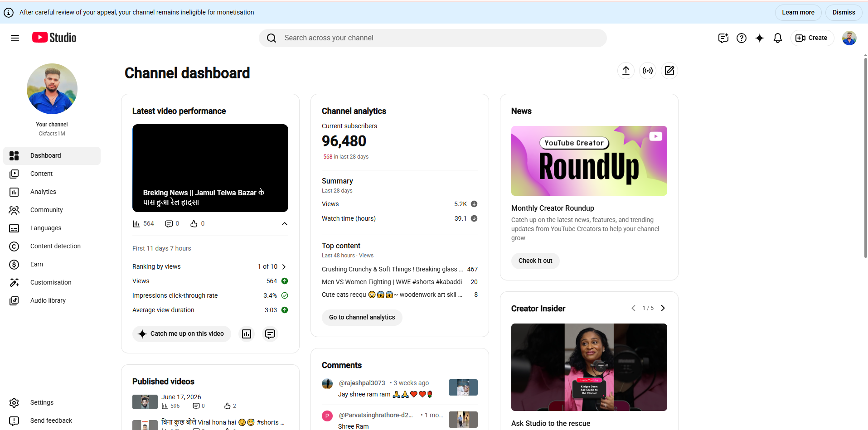
Task: Click Learn more in the banner
Action: 798,13
